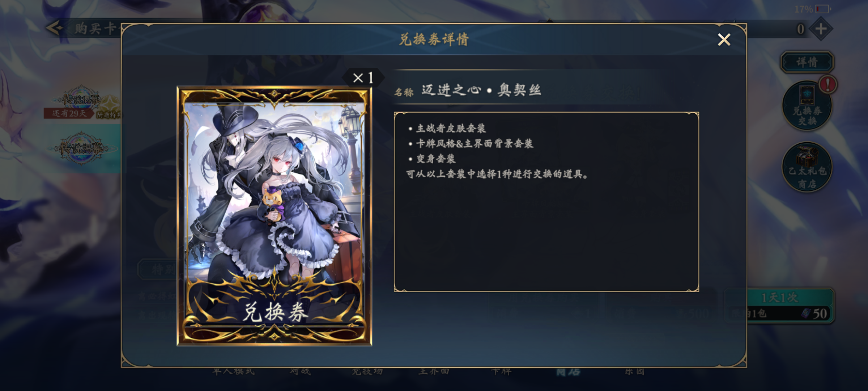The height and width of the screenshot is (391, 868).
Task: Open the 卡牌 bottom tab
Action: [501, 371]
